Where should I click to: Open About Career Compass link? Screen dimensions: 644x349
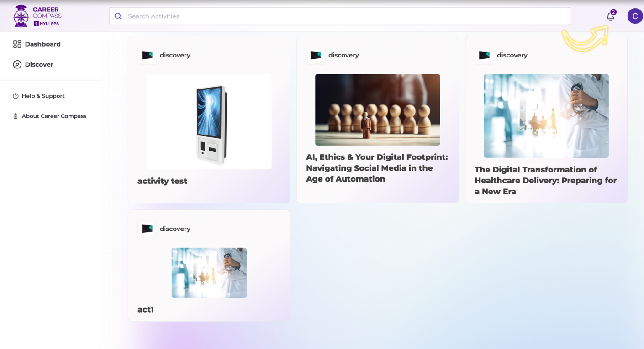(54, 116)
